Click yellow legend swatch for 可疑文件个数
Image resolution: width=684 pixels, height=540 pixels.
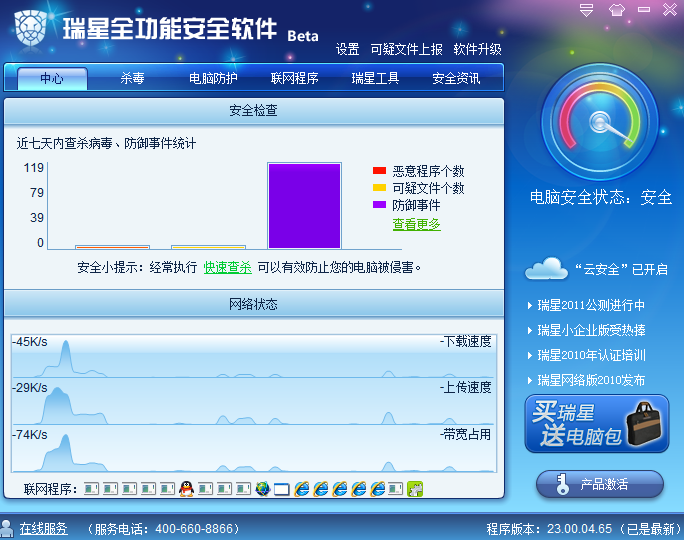click(379, 188)
